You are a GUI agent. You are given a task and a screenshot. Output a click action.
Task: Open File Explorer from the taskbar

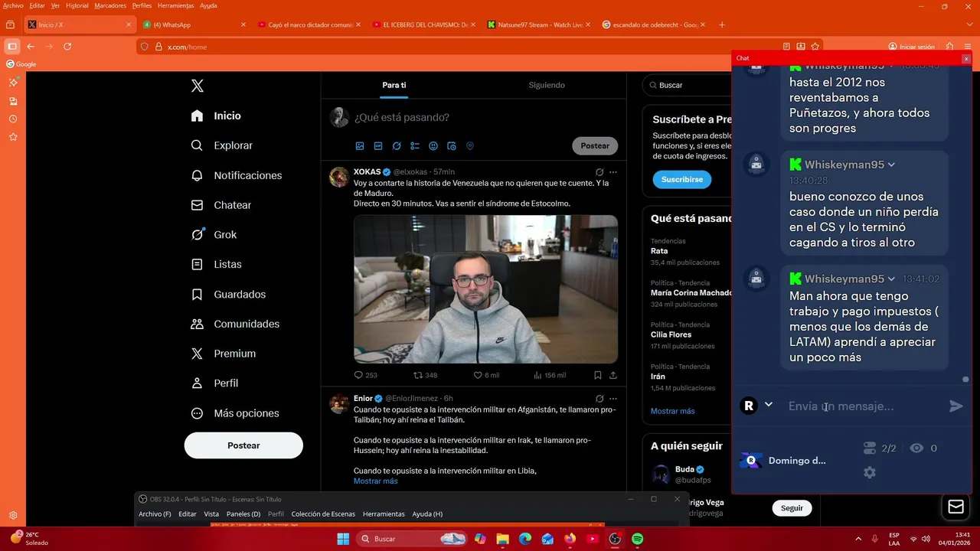502,539
